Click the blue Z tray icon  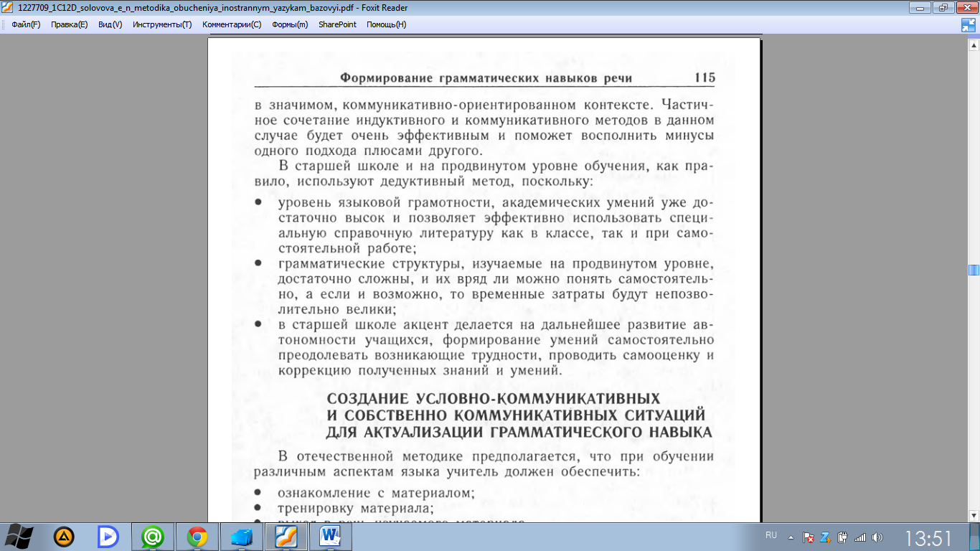(826, 537)
